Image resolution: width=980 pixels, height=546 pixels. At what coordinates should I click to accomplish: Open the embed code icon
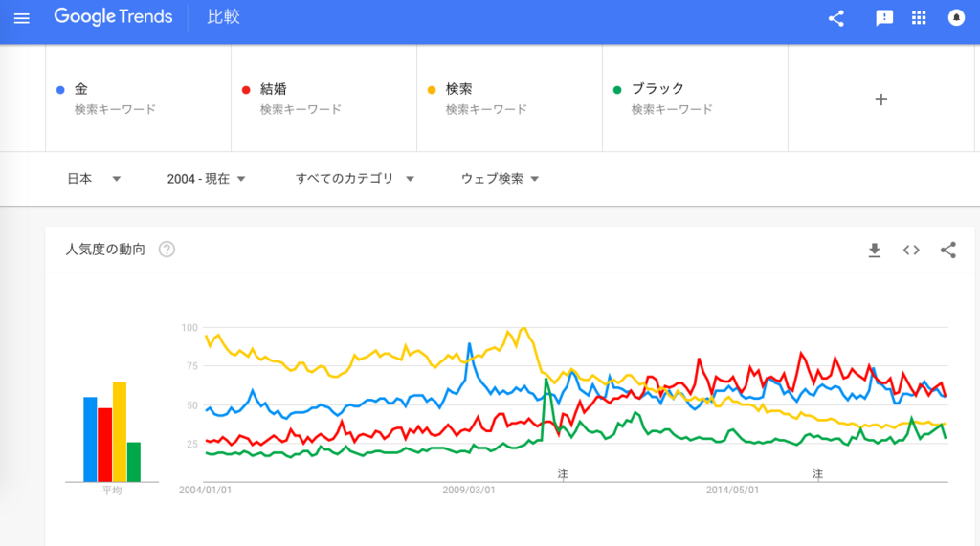pos(911,251)
